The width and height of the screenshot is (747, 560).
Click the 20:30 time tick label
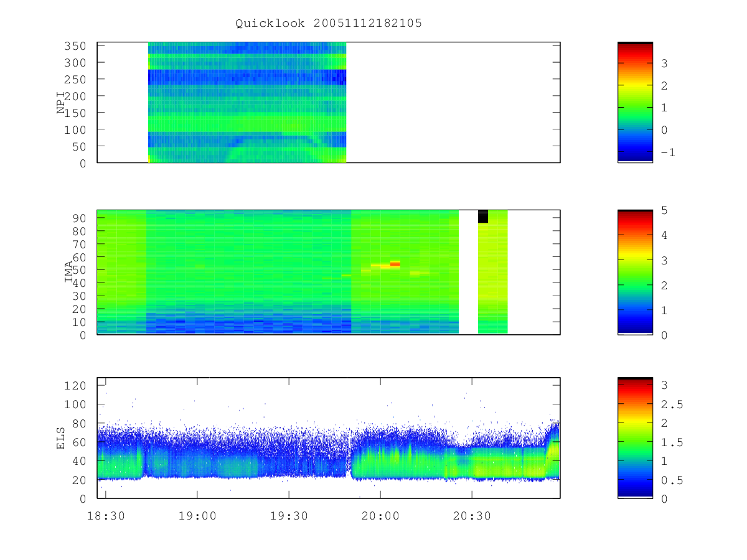coord(472,516)
